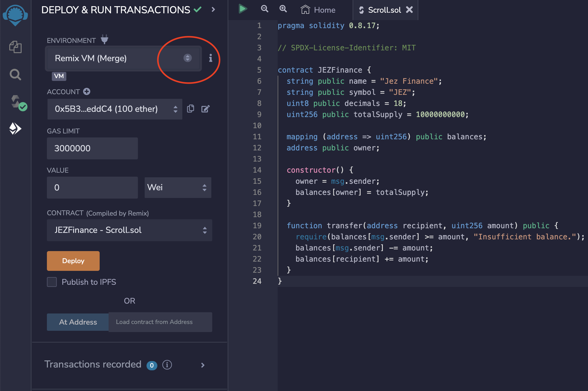This screenshot has height=391, width=588.
Task: Click the constructor() line
Action: 320,170
